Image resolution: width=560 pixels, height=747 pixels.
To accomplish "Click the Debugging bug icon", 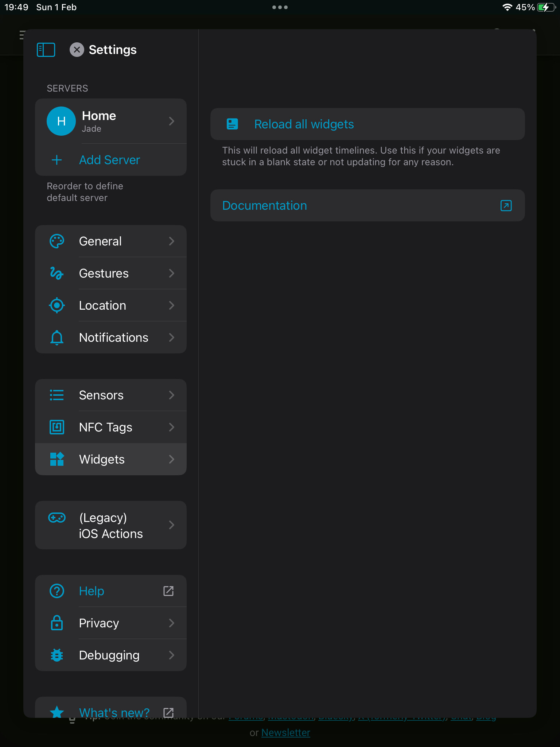I will pos(57,655).
